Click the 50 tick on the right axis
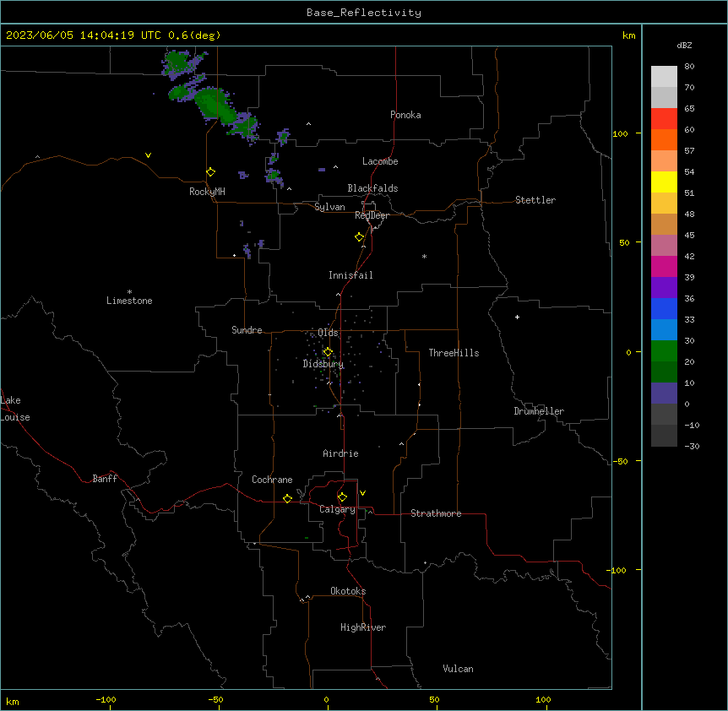The width and height of the screenshot is (728, 711). tap(624, 242)
